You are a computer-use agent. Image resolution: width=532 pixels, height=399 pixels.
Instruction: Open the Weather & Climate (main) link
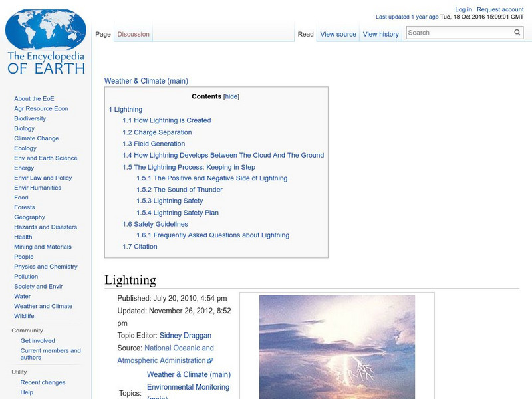[147, 80]
